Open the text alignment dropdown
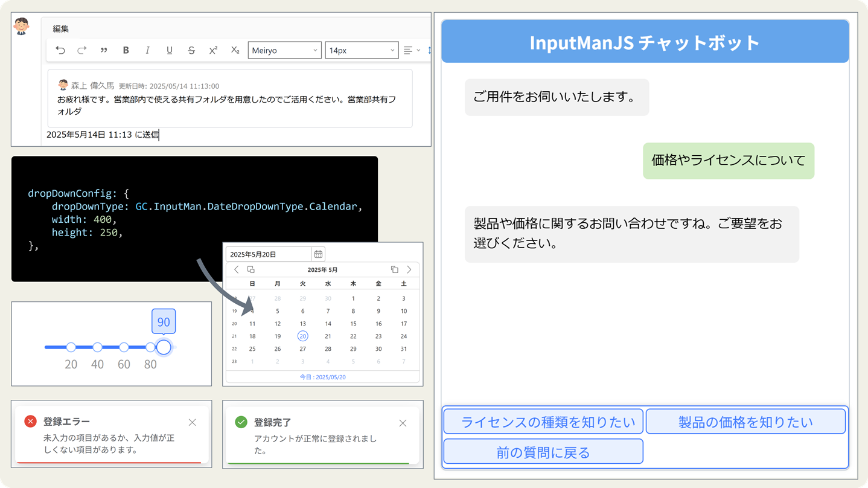The image size is (868, 488). (x=412, y=51)
